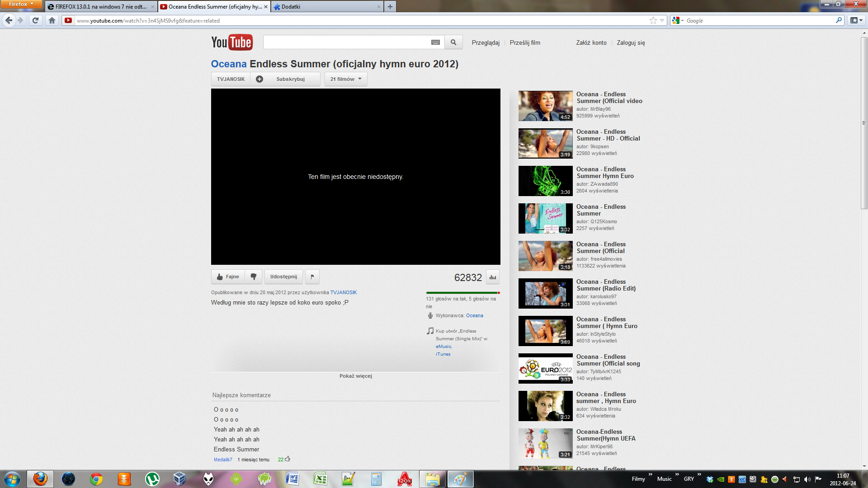Flag the video using the flag icon
Image resolution: width=868 pixels, height=488 pixels.
coord(312,277)
